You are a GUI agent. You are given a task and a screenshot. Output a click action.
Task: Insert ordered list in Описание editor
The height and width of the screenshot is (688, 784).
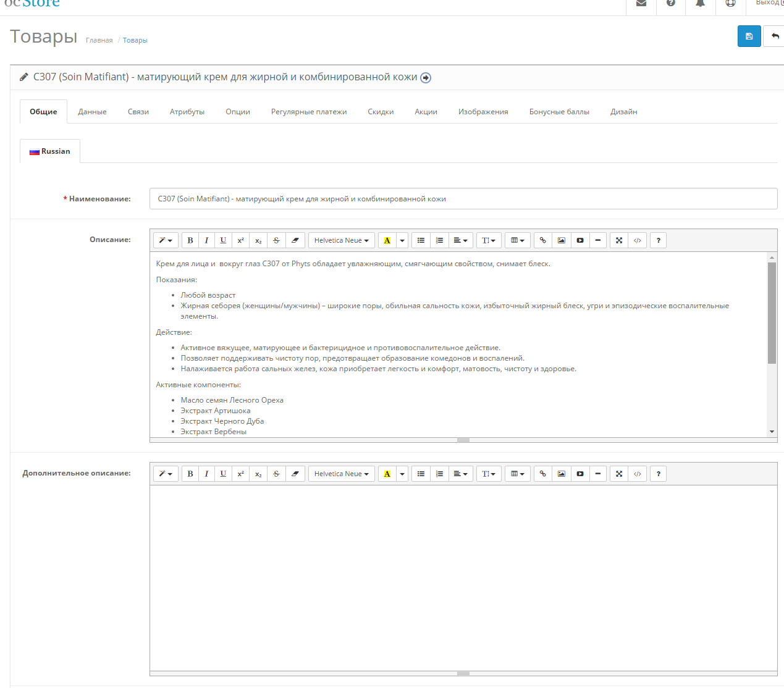coord(439,240)
